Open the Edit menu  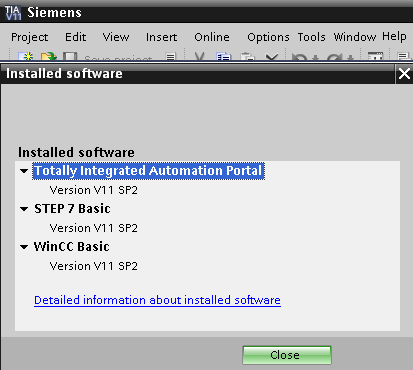point(76,37)
